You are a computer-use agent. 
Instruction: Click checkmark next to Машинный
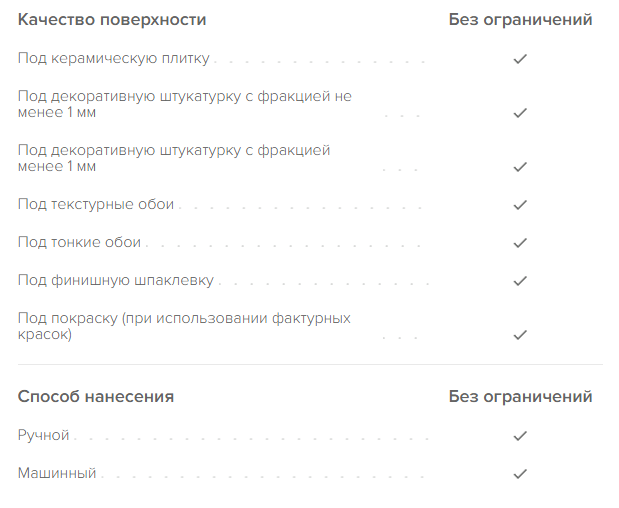[x=520, y=474]
